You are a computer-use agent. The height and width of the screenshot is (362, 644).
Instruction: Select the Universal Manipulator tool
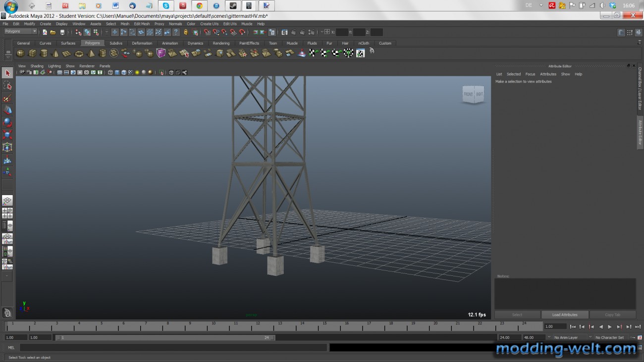[7, 147]
